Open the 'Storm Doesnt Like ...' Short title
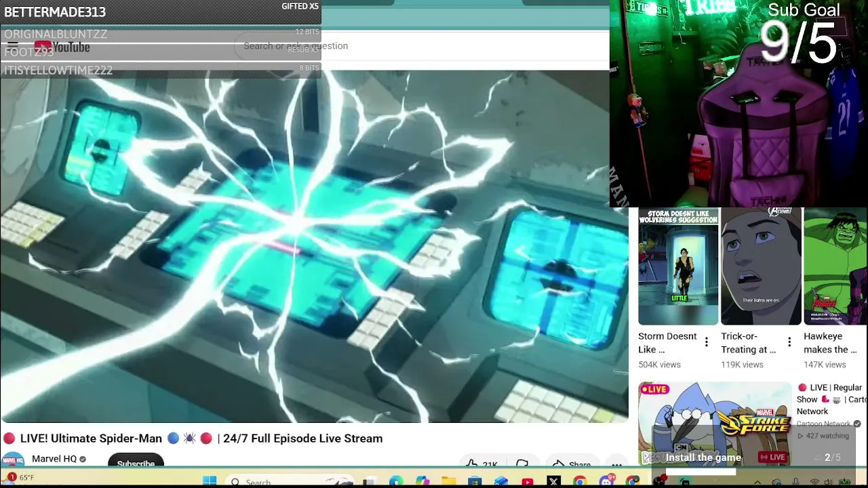 pos(667,343)
